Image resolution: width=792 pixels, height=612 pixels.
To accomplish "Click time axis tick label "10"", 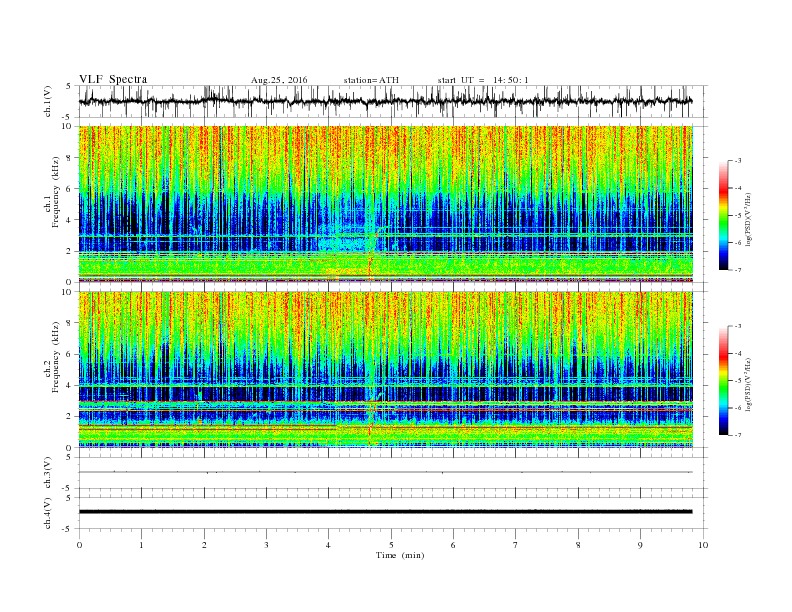I will pos(703,545).
